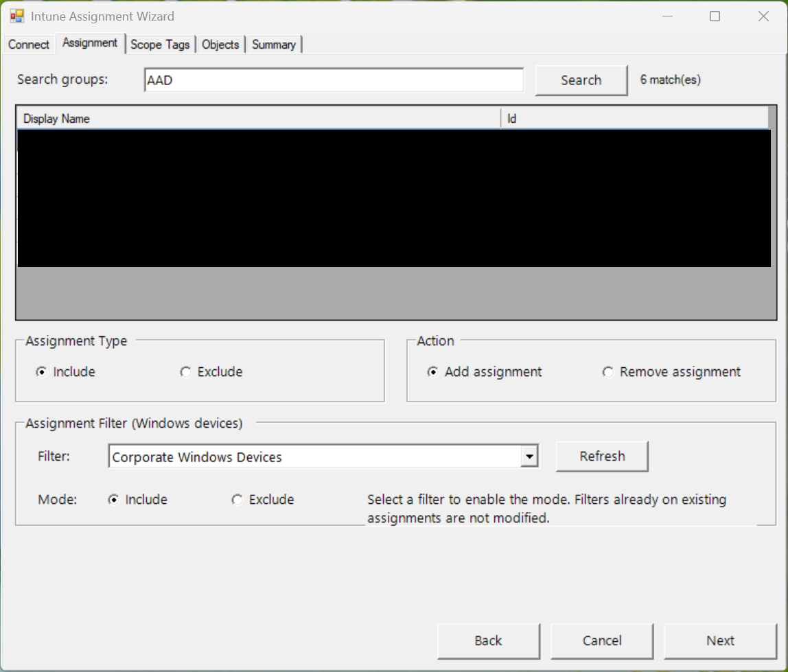Focus the Search groups text box
Image resolution: width=788 pixels, height=672 pixels.
(334, 80)
